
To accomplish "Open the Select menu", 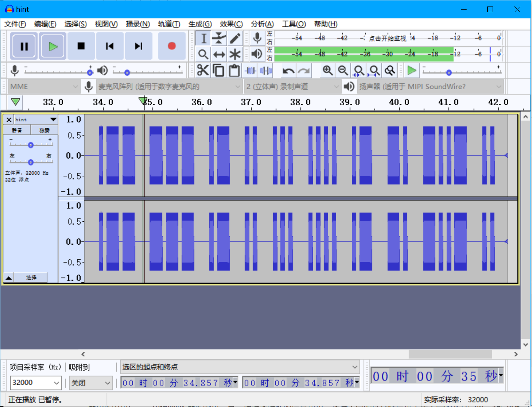I will point(75,24).
